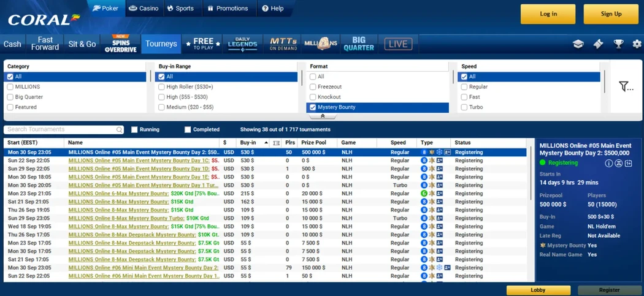Click the tables icon in details panel
This screenshot has height=296, width=644.
click(618, 164)
